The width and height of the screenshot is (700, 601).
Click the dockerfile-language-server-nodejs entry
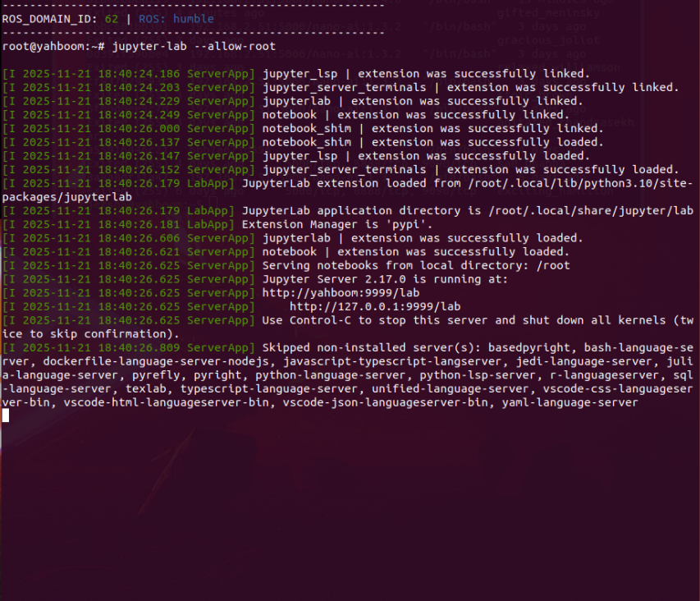(145, 361)
